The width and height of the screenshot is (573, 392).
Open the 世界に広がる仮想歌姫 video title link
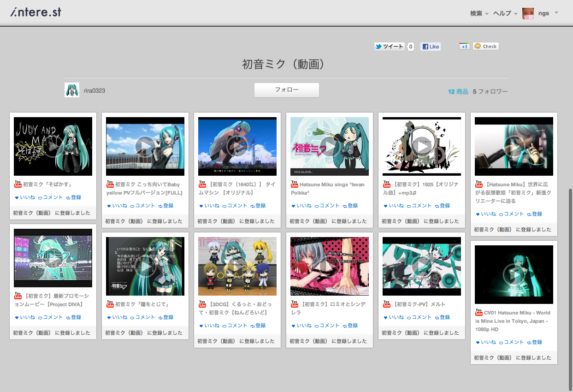tap(513, 193)
